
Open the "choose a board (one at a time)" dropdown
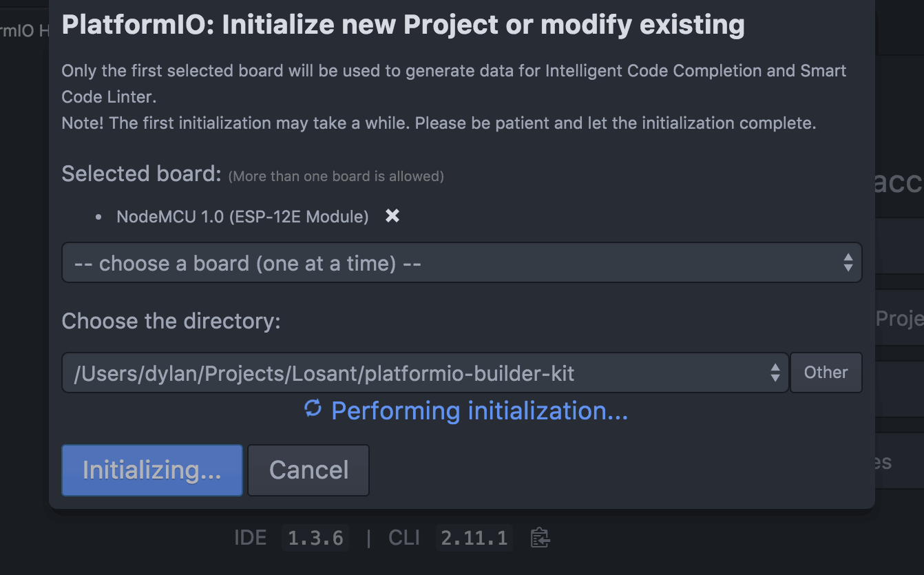[461, 262]
